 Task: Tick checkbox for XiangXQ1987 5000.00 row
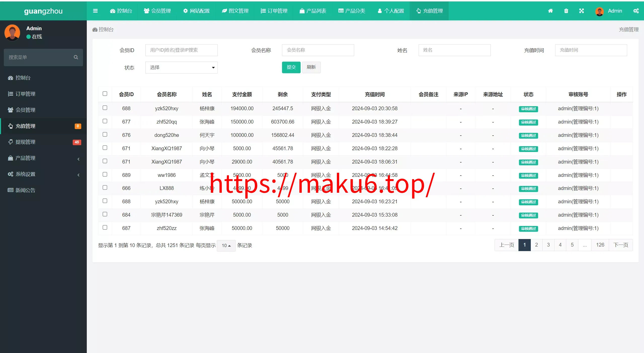105,148
